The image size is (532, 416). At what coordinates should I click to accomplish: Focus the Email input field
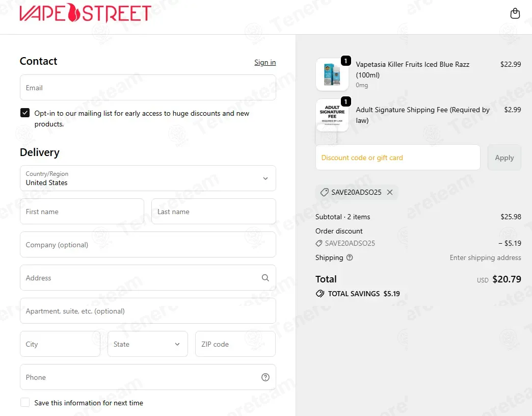[148, 88]
